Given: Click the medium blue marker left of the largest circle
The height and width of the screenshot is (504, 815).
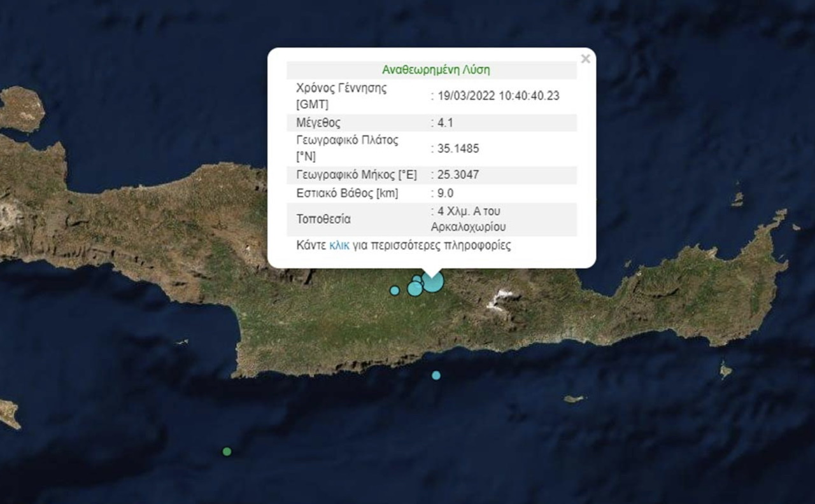Looking at the screenshot, I should pyautogui.click(x=415, y=289).
